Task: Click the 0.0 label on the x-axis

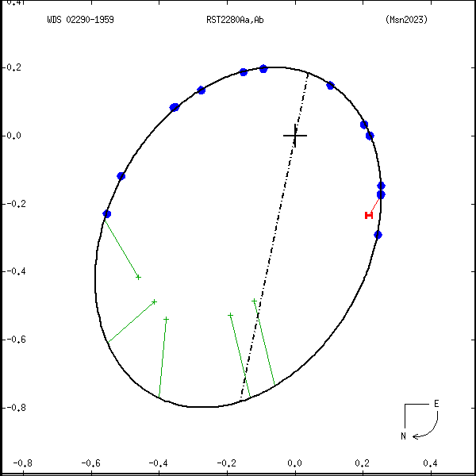Action: [x=295, y=463]
